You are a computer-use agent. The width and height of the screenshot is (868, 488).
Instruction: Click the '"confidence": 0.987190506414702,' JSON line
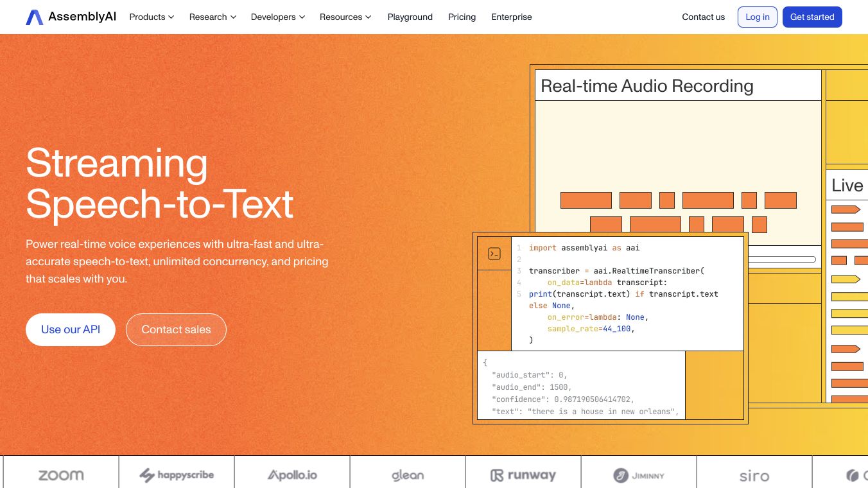(563, 399)
